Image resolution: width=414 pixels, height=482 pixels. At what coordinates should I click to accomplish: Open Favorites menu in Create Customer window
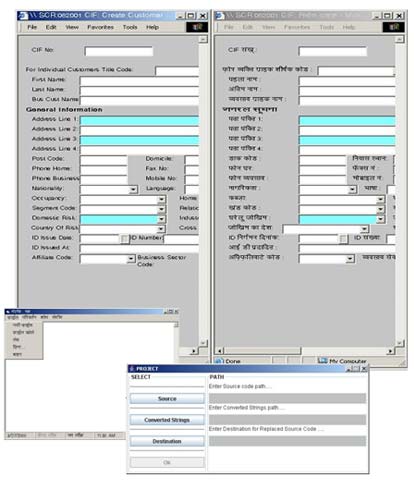tap(100, 27)
